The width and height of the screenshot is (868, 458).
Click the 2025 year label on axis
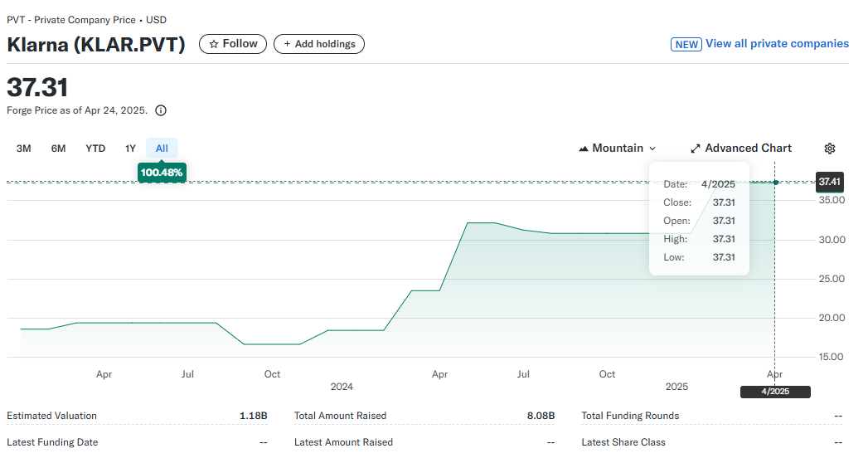[676, 387]
